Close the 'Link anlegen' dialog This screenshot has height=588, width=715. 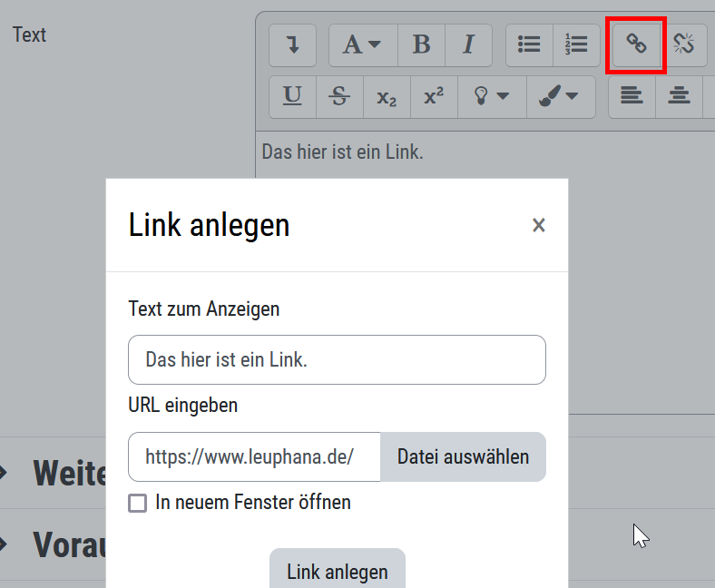pos(539,225)
